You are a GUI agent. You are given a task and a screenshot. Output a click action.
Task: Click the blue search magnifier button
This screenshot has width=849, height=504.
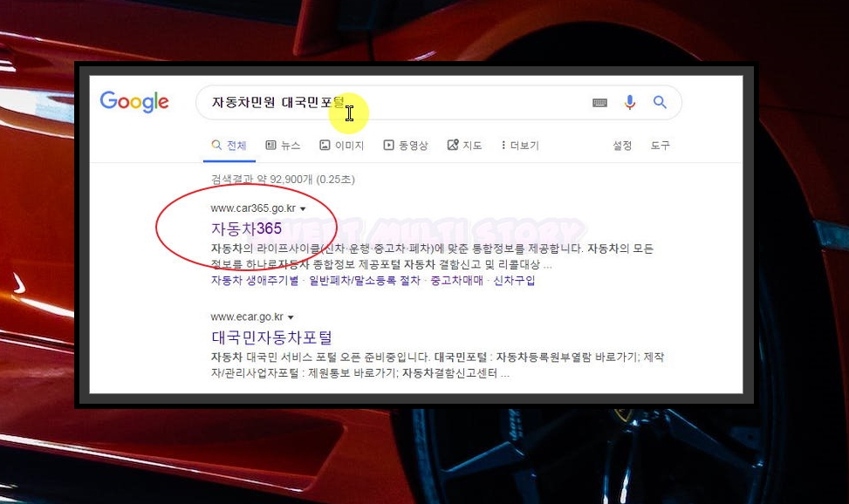point(660,102)
